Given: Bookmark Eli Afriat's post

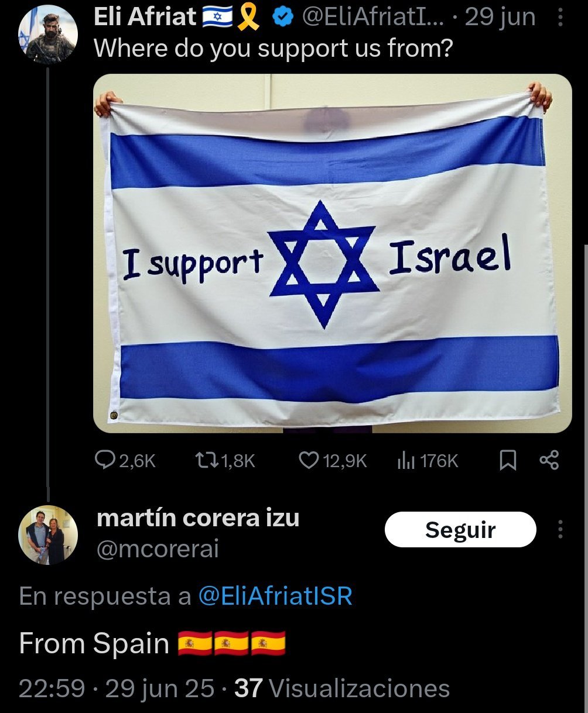Looking at the screenshot, I should [508, 461].
